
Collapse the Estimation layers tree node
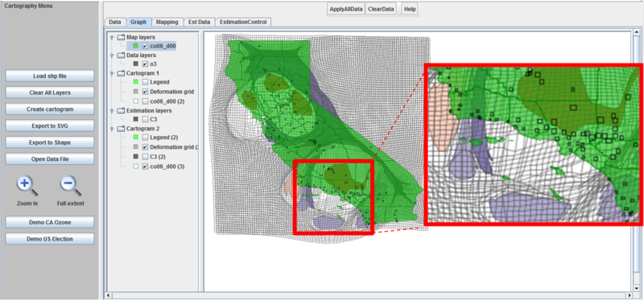[112, 110]
